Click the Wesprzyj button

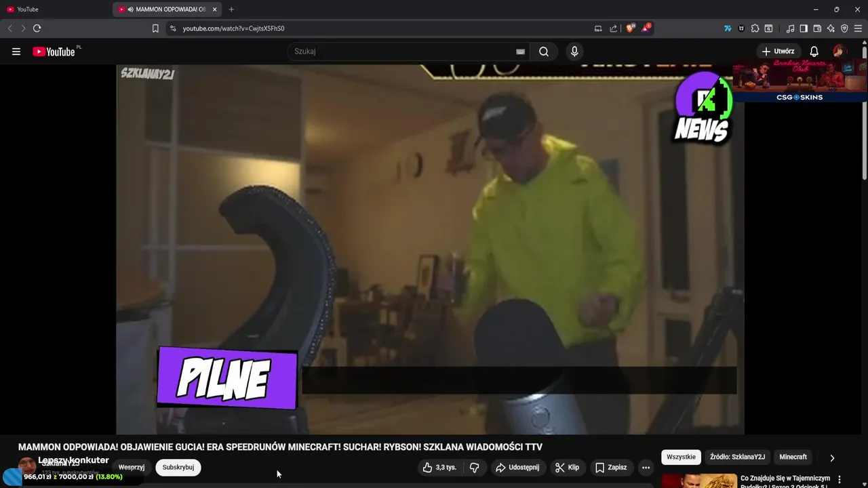coord(132,468)
